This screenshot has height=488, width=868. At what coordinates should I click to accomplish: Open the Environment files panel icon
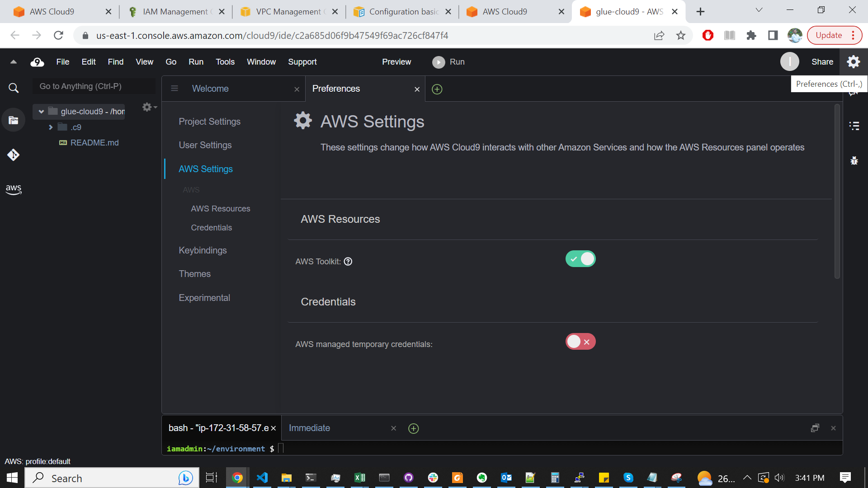coord(14,120)
